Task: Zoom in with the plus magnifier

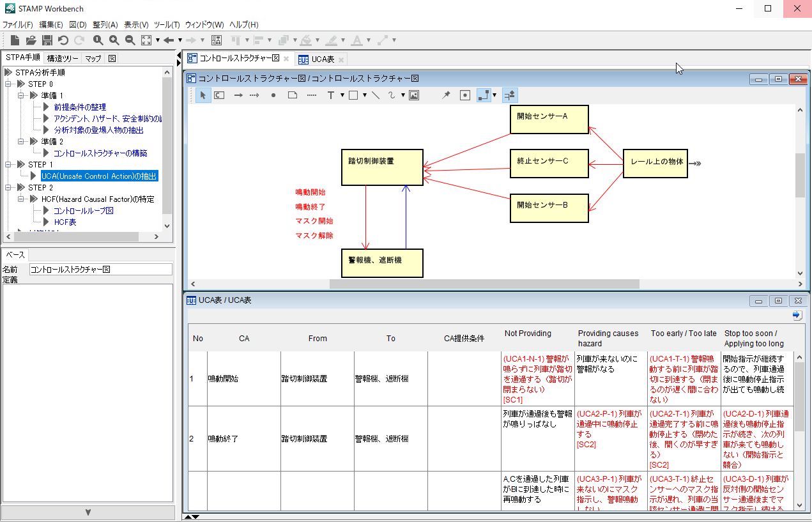Action: pyautogui.click(x=114, y=40)
